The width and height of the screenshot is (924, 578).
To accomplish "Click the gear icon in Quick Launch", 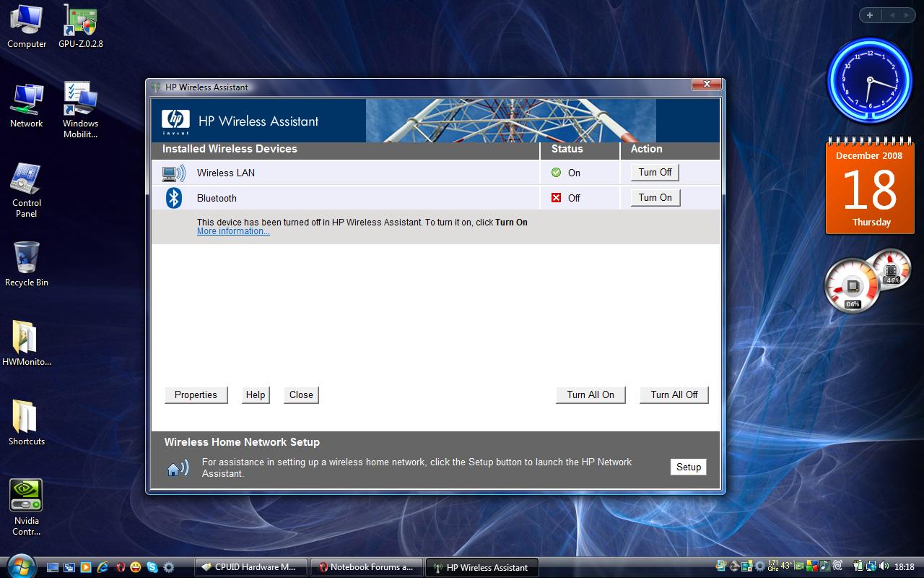I will pos(169,567).
